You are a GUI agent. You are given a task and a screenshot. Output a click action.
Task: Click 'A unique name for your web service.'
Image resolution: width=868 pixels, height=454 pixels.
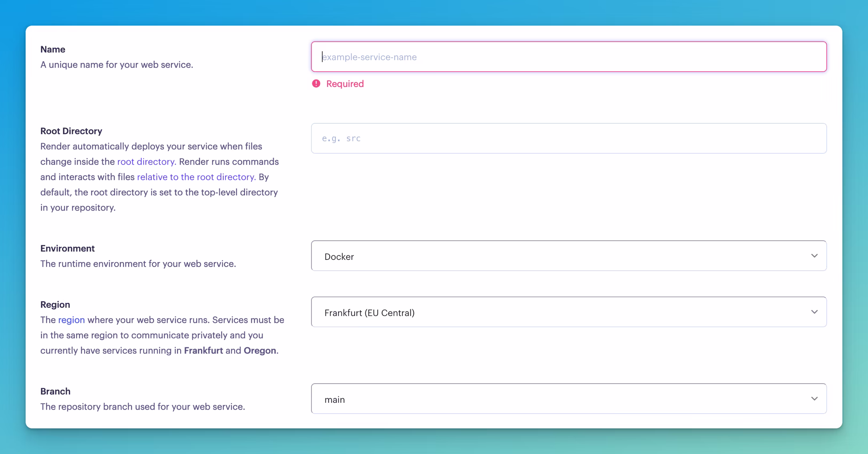(x=117, y=65)
